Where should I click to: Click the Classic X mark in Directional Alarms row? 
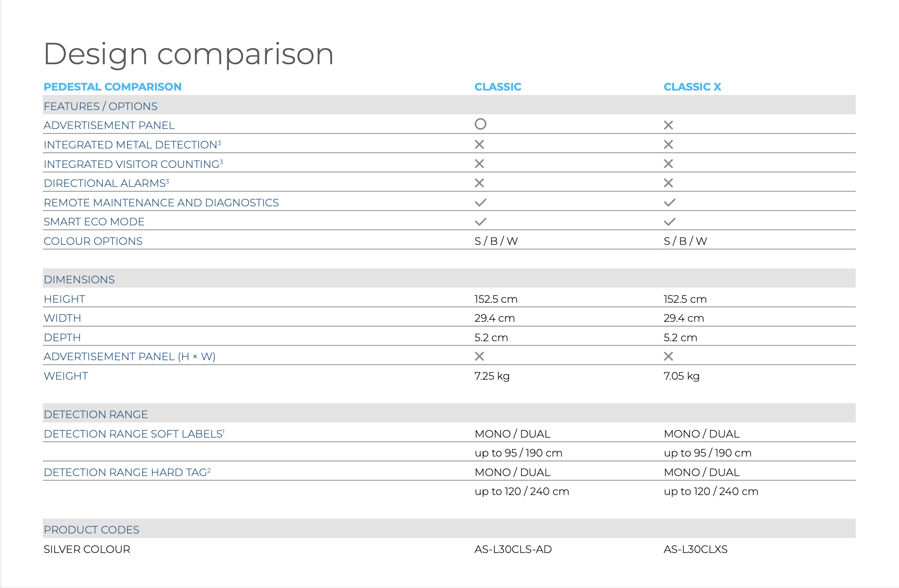tap(479, 183)
